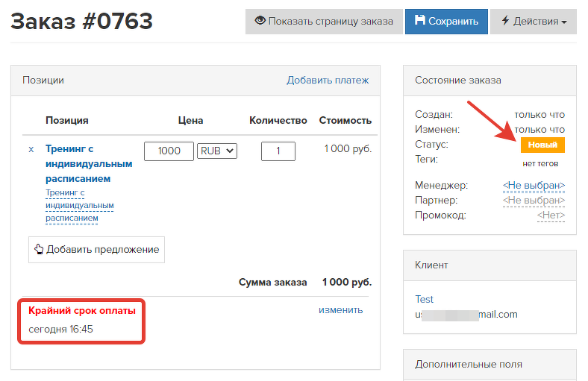Click the price input field with 1000
This screenshot has height=381, width=588.
point(169,151)
